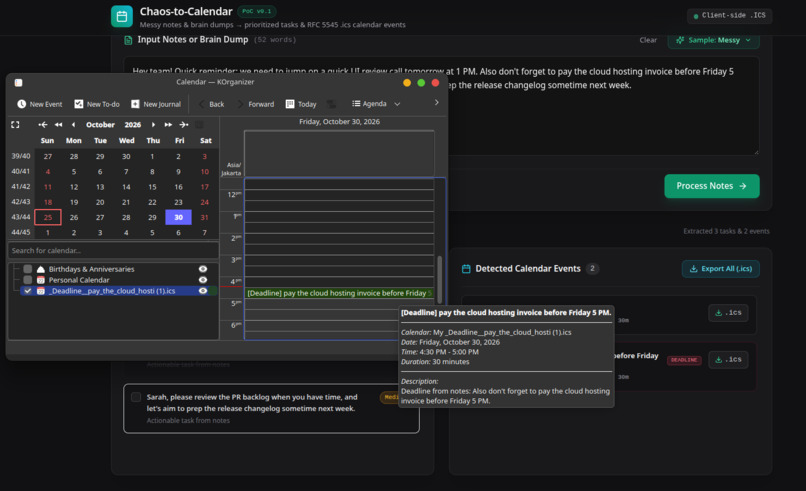The image size is (806, 491).
Task: Click the New Event clock icon in KOrganizer
Action: pyautogui.click(x=22, y=104)
